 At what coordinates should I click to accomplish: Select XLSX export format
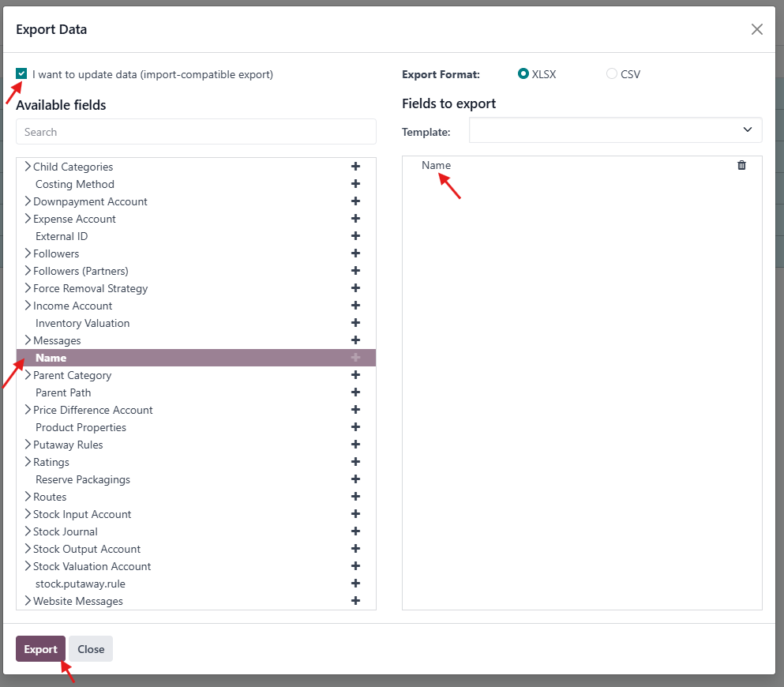click(x=523, y=74)
